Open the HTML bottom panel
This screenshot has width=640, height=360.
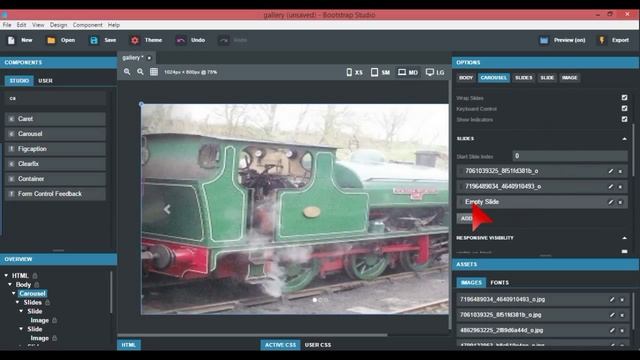pos(129,345)
